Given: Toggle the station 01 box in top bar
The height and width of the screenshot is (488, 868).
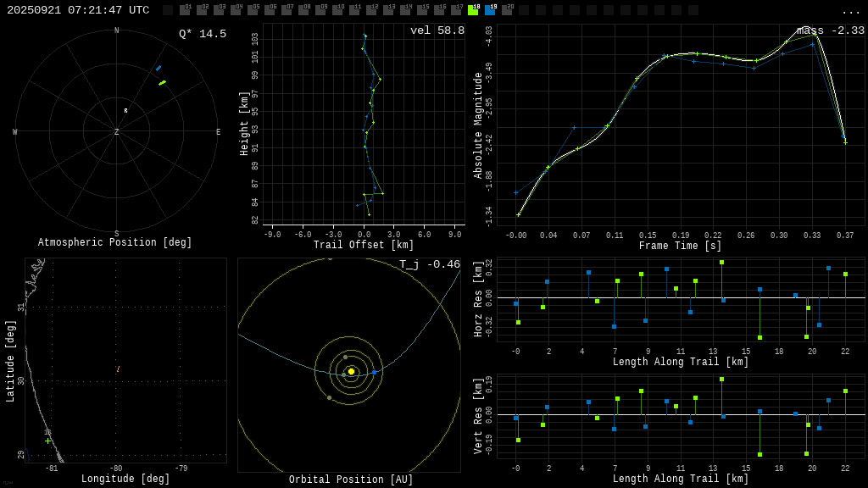Looking at the screenshot, I should pos(185,10).
